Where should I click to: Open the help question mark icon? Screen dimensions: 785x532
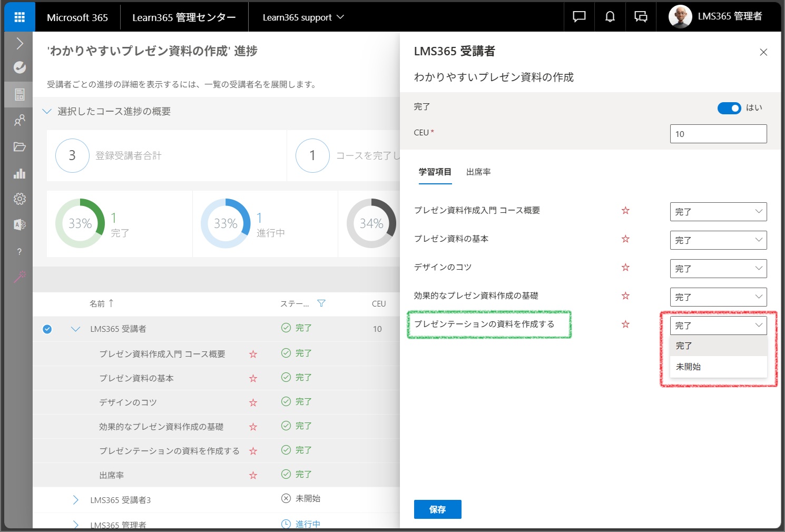[x=19, y=251]
